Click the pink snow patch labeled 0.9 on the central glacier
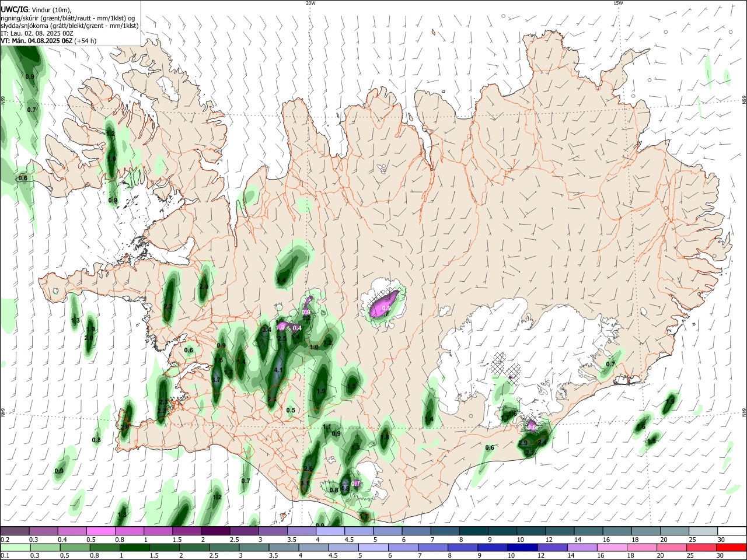747x560 pixels. pos(385,304)
